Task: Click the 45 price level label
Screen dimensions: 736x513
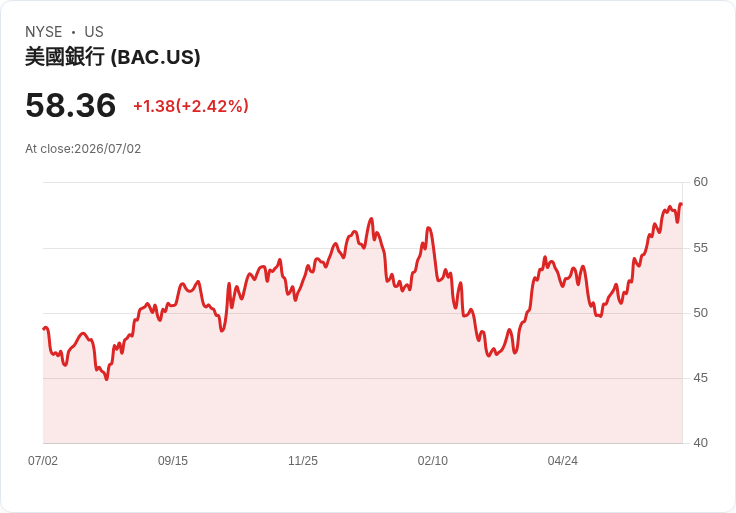Action: [x=700, y=378]
